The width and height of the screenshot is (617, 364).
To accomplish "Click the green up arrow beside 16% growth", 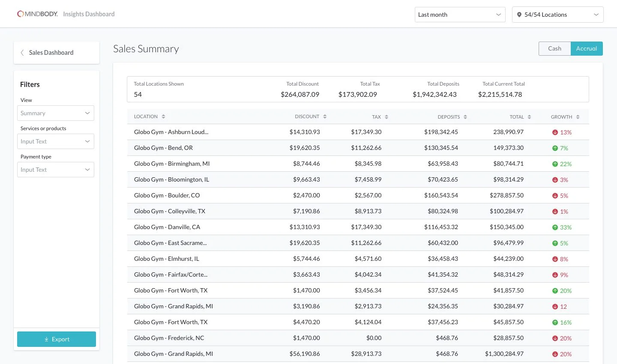I will (x=555, y=322).
